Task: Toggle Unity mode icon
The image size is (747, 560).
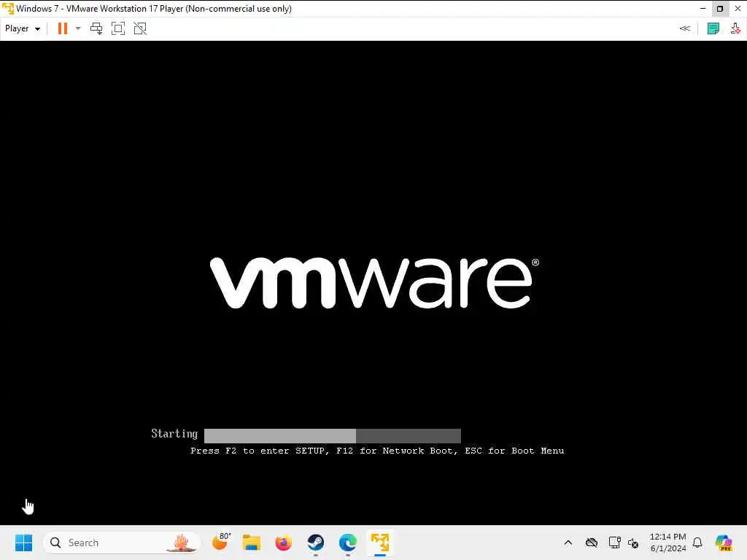Action: (x=140, y=28)
